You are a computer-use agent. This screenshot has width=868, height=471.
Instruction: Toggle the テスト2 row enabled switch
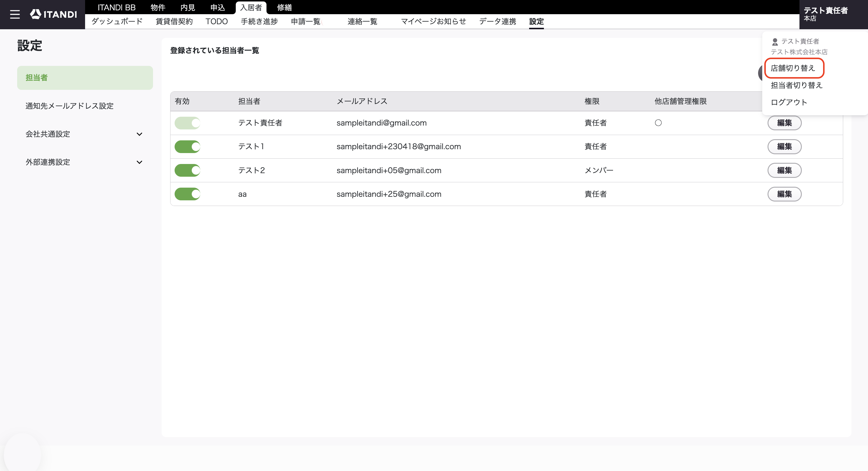click(x=187, y=170)
